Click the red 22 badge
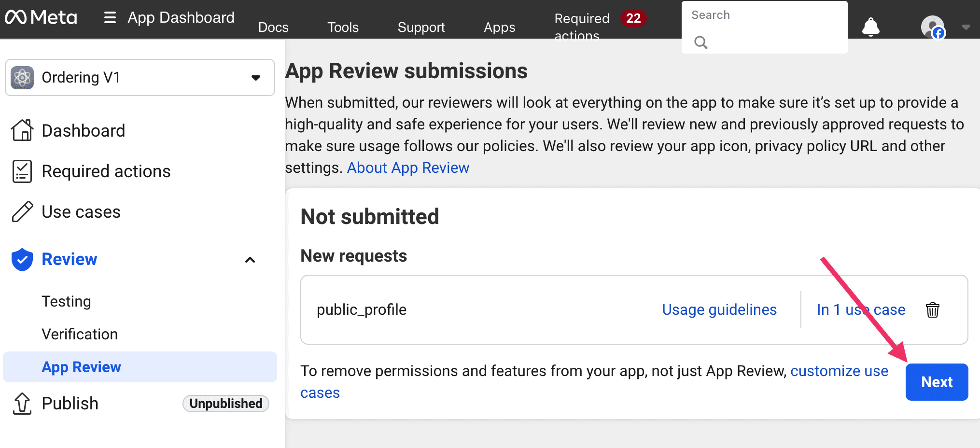The width and height of the screenshot is (980, 448). point(633,18)
